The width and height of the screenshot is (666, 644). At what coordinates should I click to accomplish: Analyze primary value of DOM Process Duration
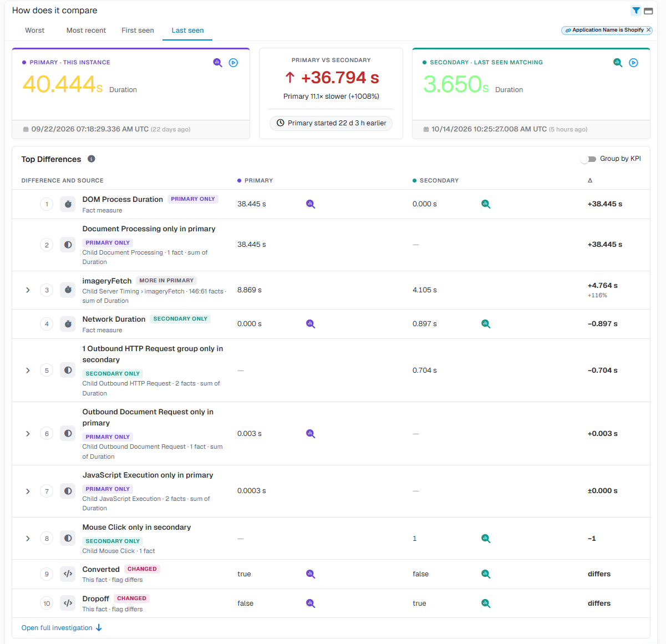(311, 204)
